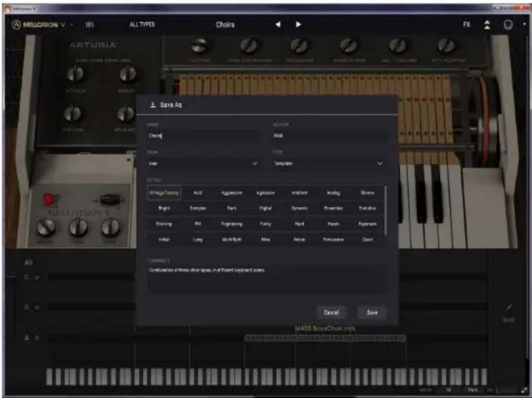Toggle the FM style tag
The image size is (532, 398).
[x=198, y=224]
